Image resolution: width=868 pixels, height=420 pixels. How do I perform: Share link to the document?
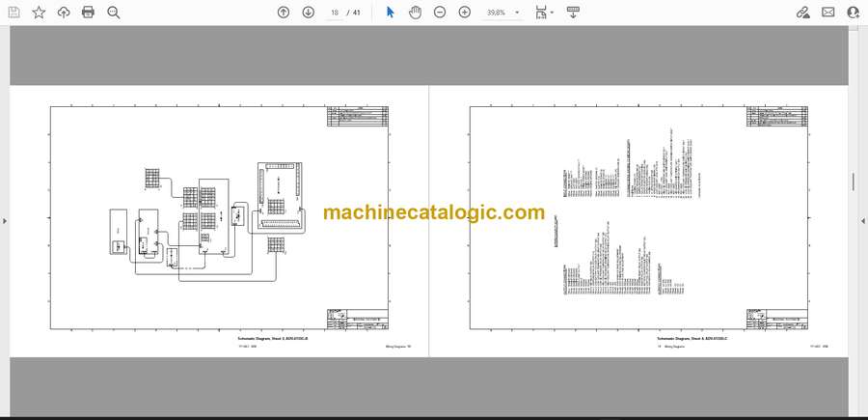pos(802,13)
